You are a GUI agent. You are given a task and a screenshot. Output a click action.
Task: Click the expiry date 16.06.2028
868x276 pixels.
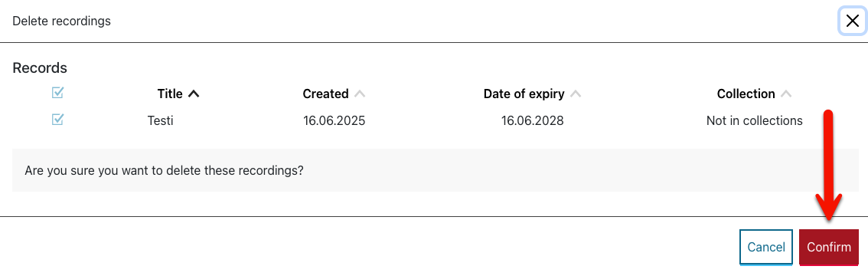(x=533, y=120)
